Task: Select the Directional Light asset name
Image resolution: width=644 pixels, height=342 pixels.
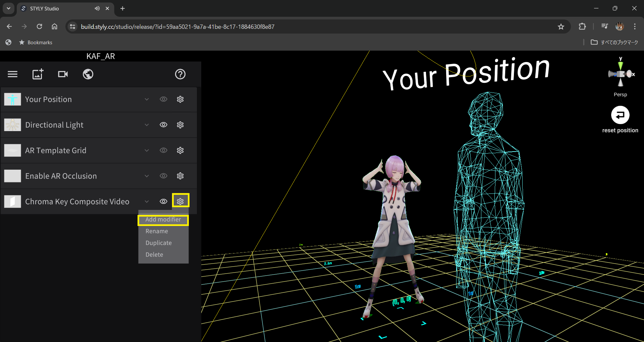Action: point(54,125)
